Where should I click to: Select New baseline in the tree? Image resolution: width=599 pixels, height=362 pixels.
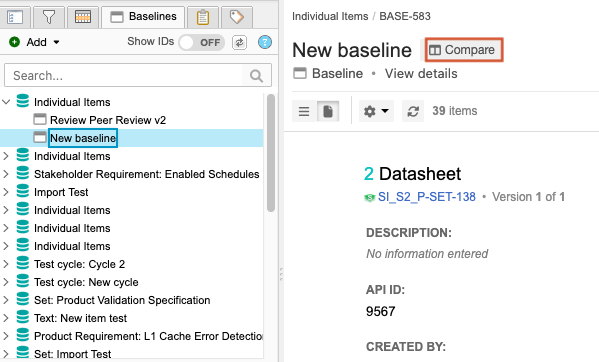pyautogui.click(x=83, y=138)
